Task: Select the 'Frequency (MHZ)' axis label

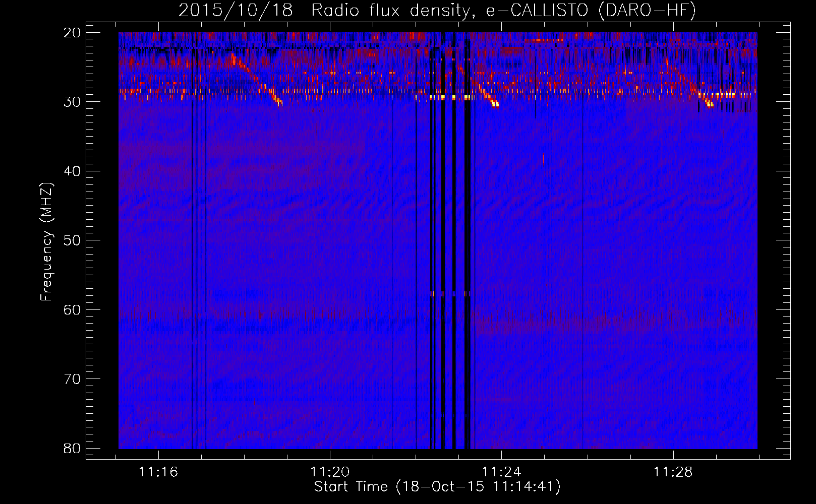Action: [x=46, y=241]
